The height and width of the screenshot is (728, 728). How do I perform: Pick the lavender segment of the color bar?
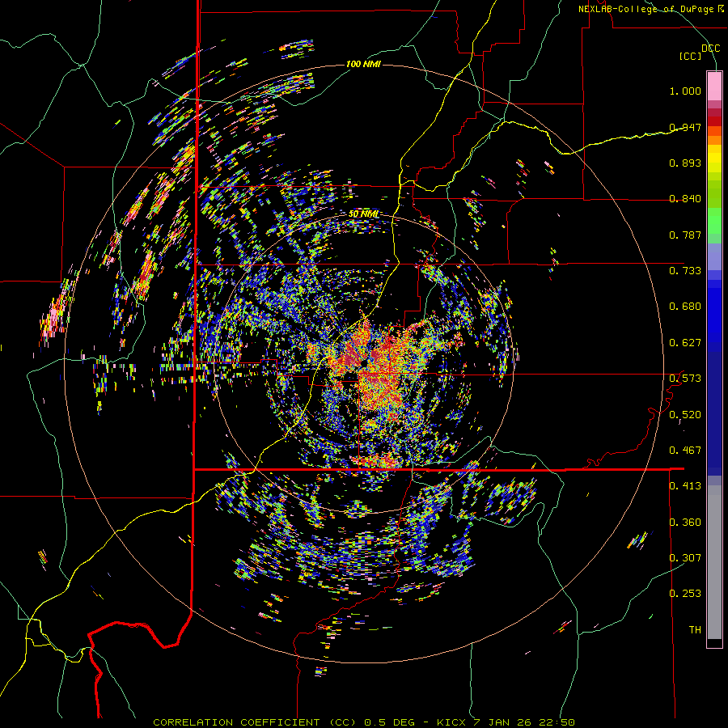[714, 256]
